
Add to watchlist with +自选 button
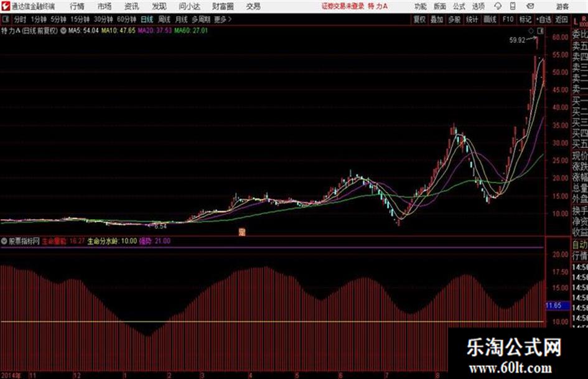(544, 19)
